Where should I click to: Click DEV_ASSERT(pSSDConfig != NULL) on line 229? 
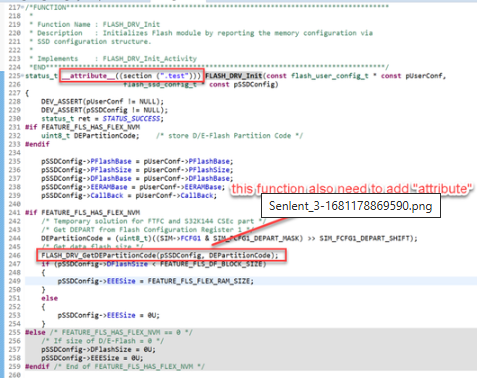pos(104,110)
